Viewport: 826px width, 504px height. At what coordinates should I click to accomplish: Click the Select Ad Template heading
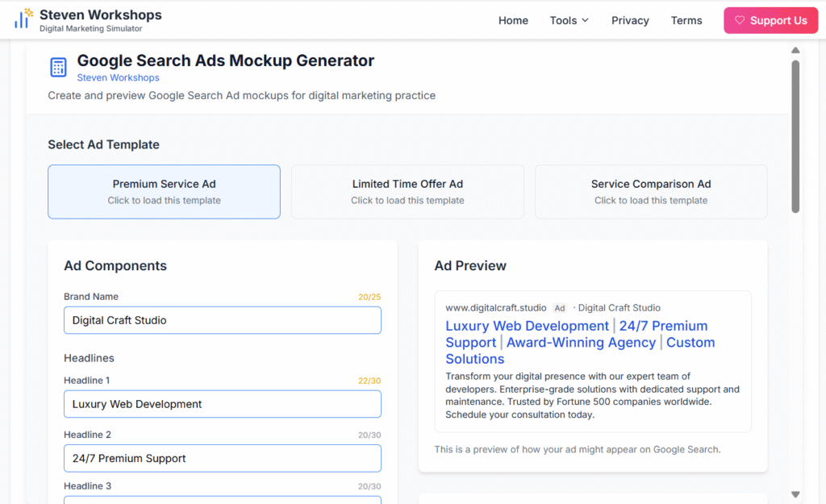104,144
